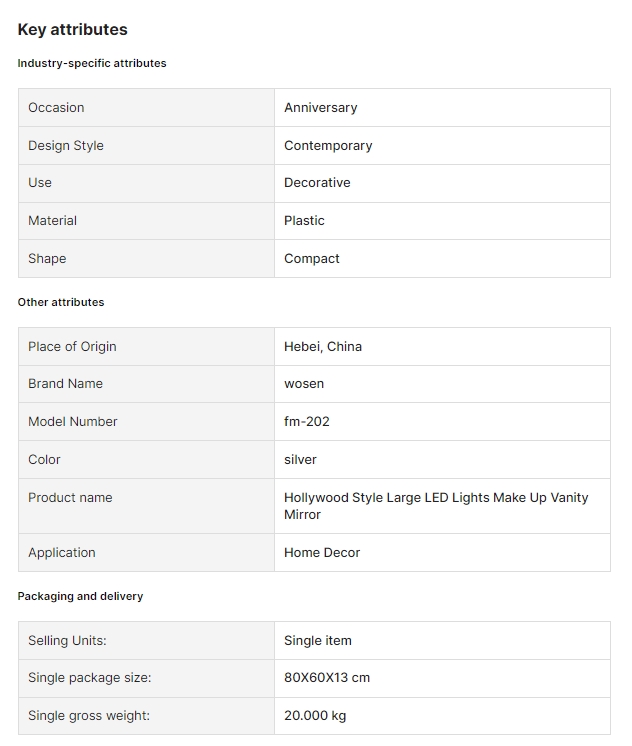Screen dimensions: 632x746
Task: Click the Key attributes heading
Action: click(x=72, y=29)
